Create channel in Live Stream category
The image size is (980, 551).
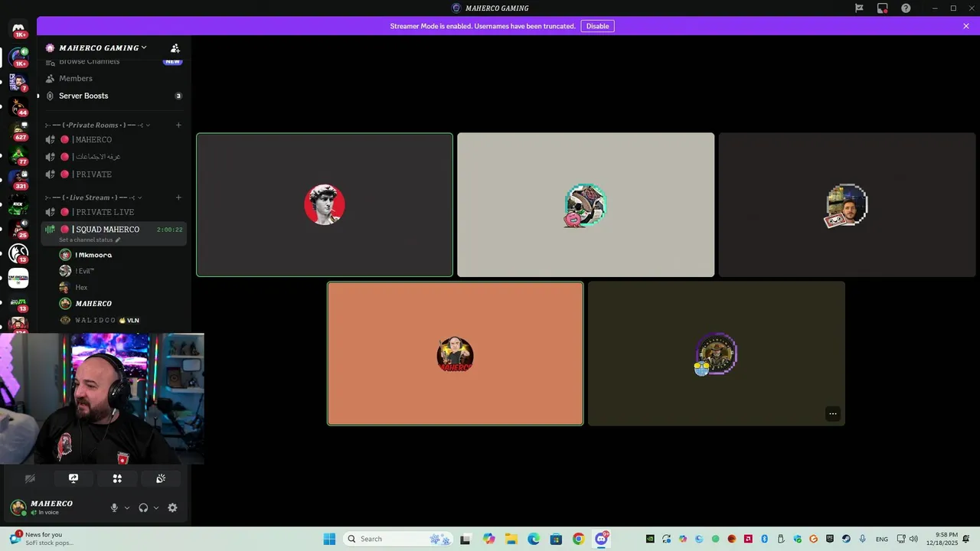[178, 197]
